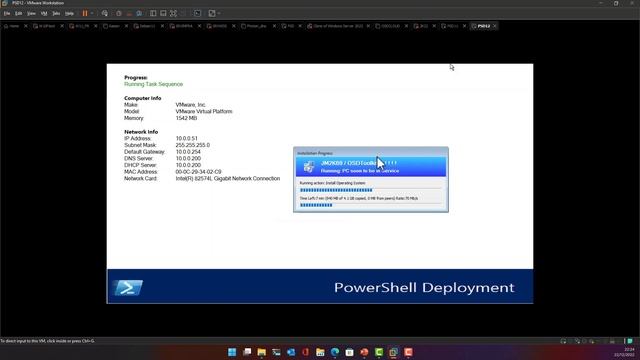Open the Tabs menu
This screenshot has width=640, height=360.
(56, 13)
